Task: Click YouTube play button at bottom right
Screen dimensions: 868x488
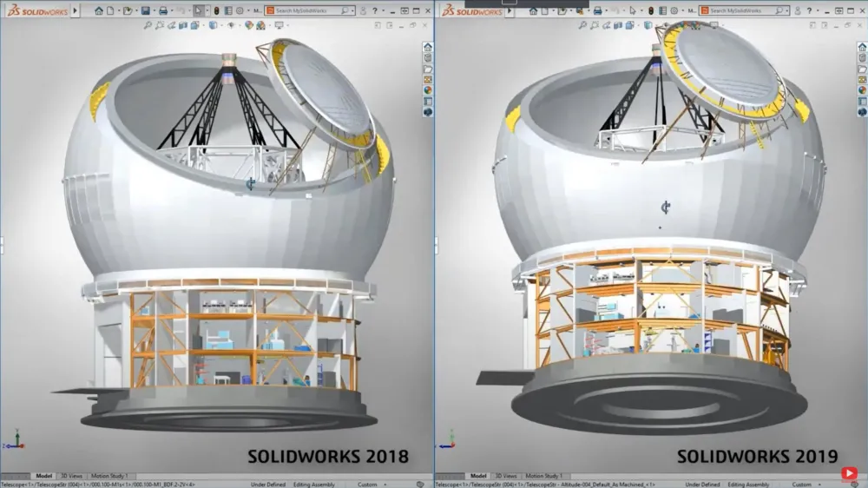Action: (x=849, y=473)
